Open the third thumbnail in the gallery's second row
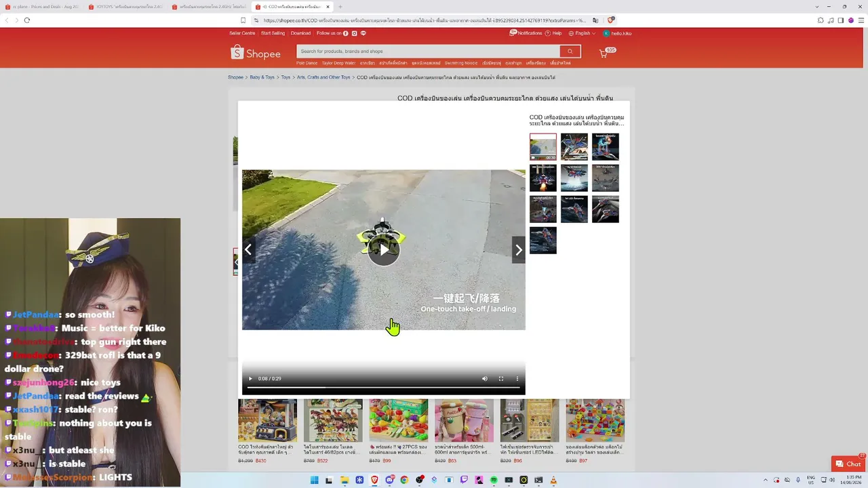Screen dimensions: 868x488 [x=606, y=178]
